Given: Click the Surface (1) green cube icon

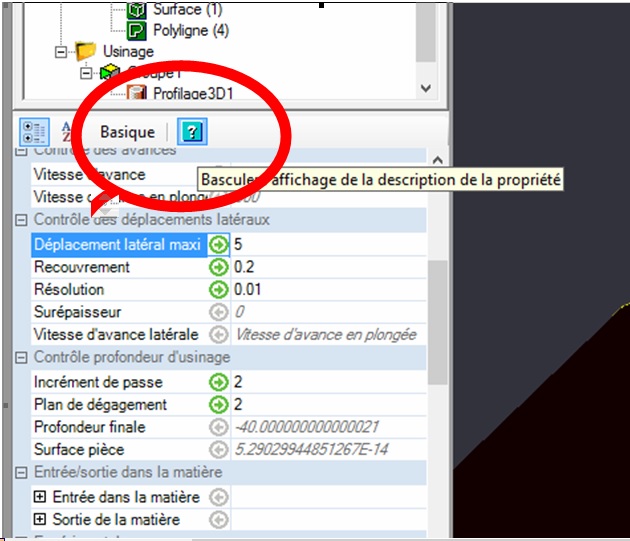Looking at the screenshot, I should 137,10.
